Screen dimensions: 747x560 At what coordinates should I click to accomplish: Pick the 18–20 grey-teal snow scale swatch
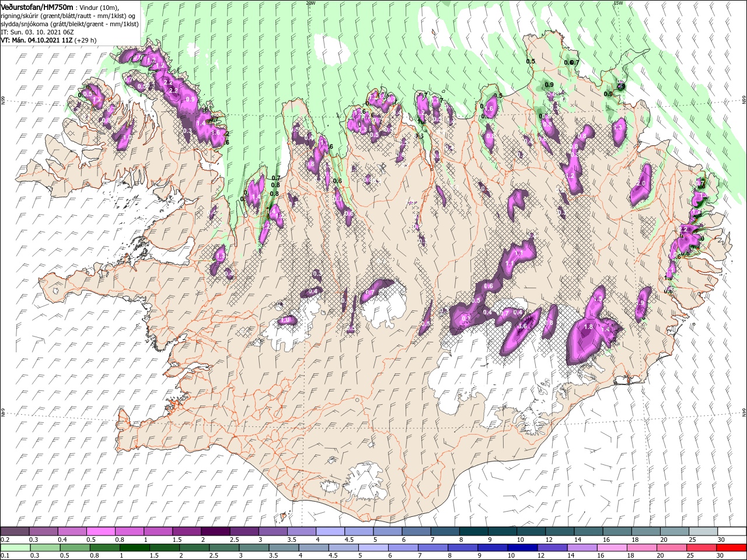[x=647, y=531]
